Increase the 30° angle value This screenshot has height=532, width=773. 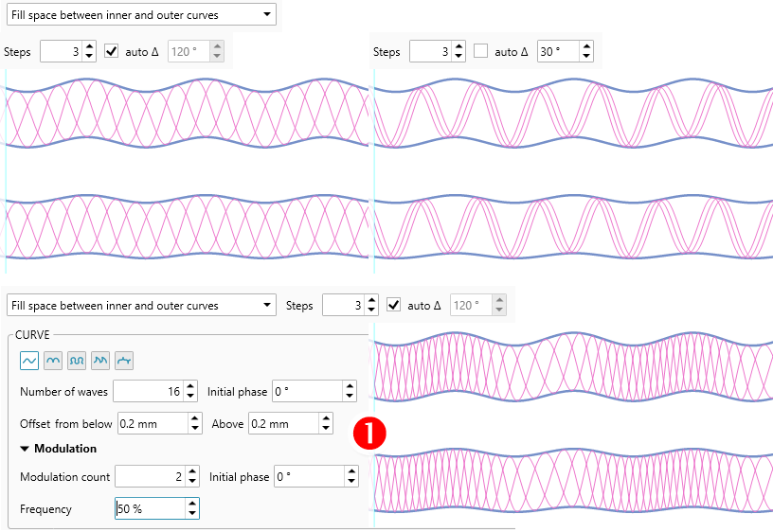(586, 46)
